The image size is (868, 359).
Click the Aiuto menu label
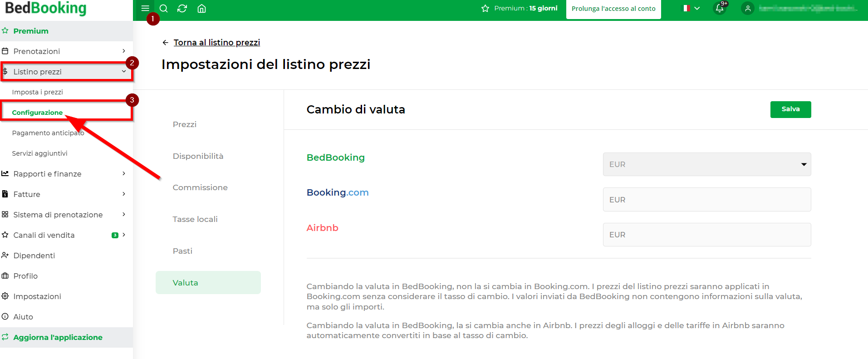point(23,317)
